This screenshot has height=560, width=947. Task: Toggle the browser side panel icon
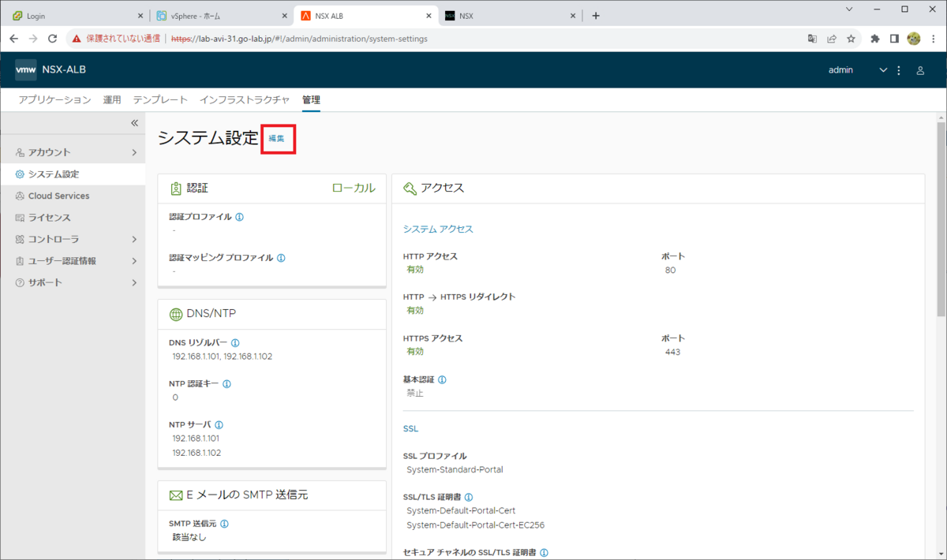tap(894, 39)
